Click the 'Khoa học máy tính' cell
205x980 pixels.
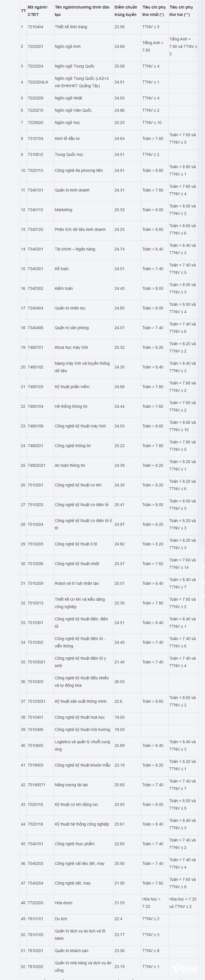pyautogui.click(x=71, y=347)
